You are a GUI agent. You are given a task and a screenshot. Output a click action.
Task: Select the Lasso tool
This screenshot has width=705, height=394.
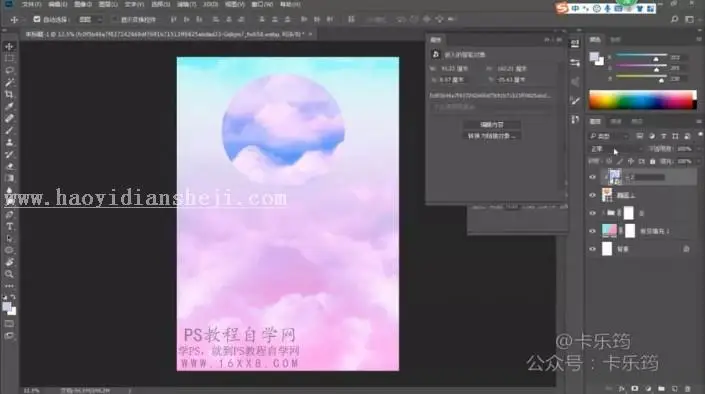coord(9,71)
